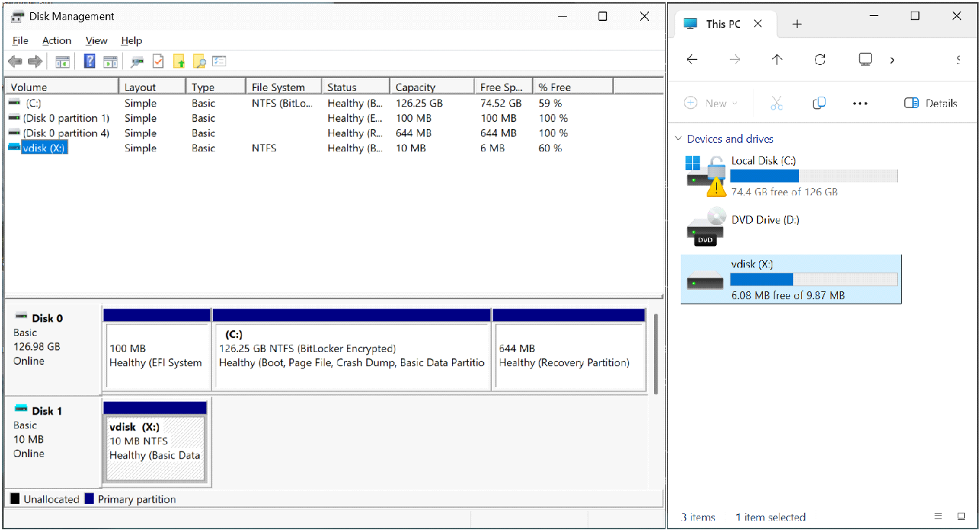This screenshot has height=530, width=980.
Task: Click the Back arrow in Disk Management toolbar
Action: pos(15,62)
